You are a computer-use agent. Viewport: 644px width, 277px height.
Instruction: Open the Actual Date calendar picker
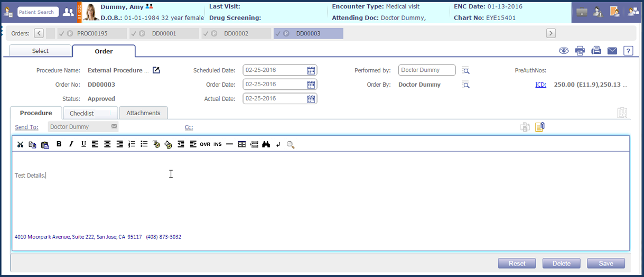pos(311,98)
